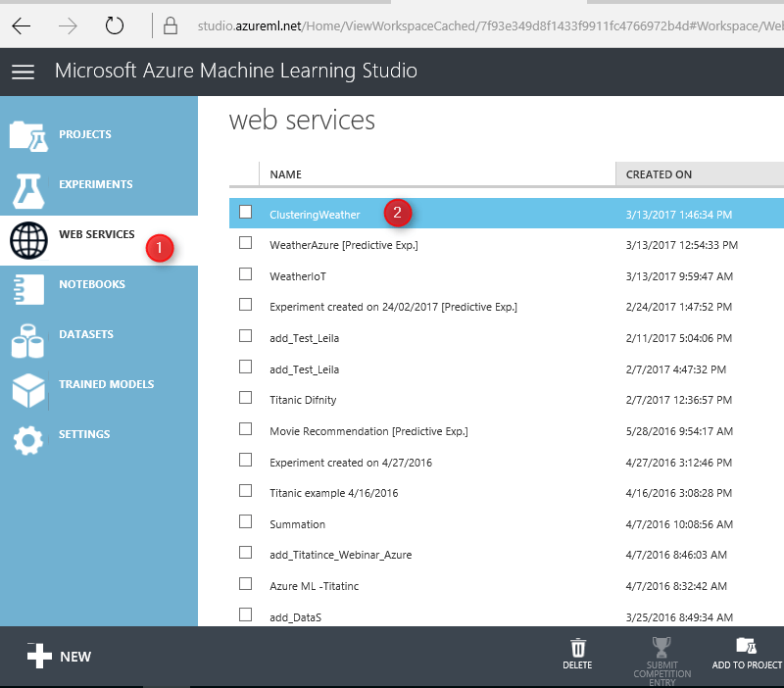The width and height of the screenshot is (784, 688).
Task: Open Movie Recommendation [Predictive Exp.]
Action: (369, 431)
